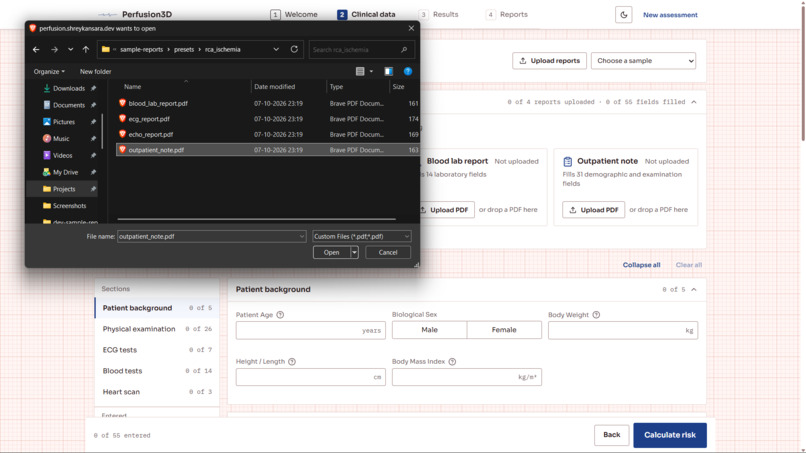Show Patient Age help icon
This screenshot has width=806, height=453.
tap(280, 315)
